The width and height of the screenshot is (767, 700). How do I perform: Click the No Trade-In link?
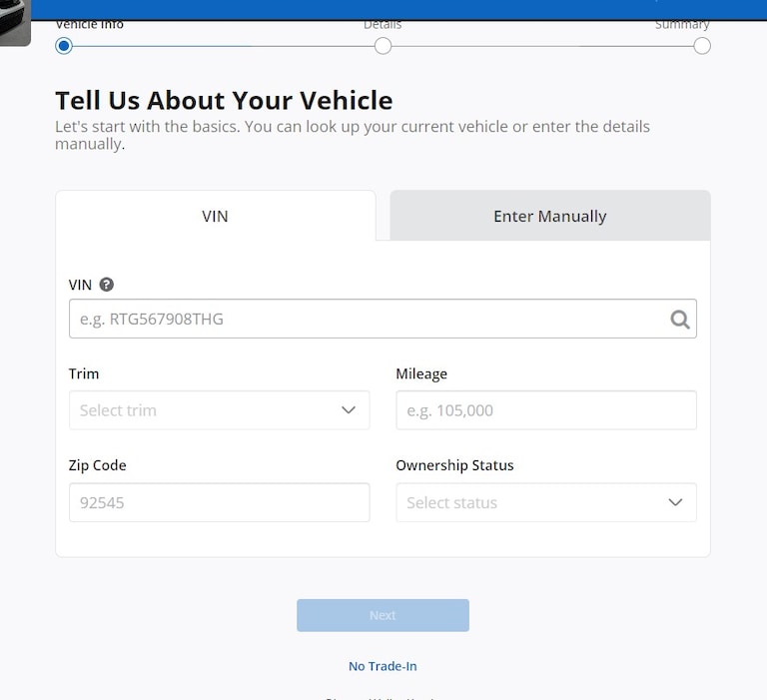pos(383,666)
